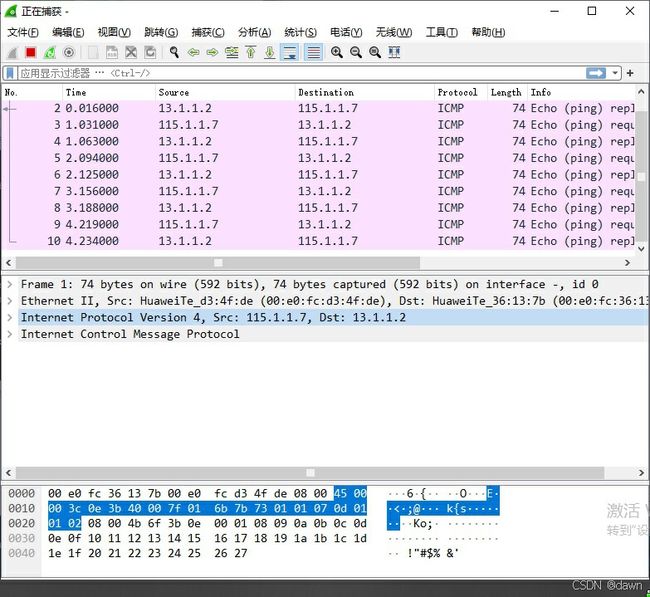Sort packets by Destination column header

365,92
